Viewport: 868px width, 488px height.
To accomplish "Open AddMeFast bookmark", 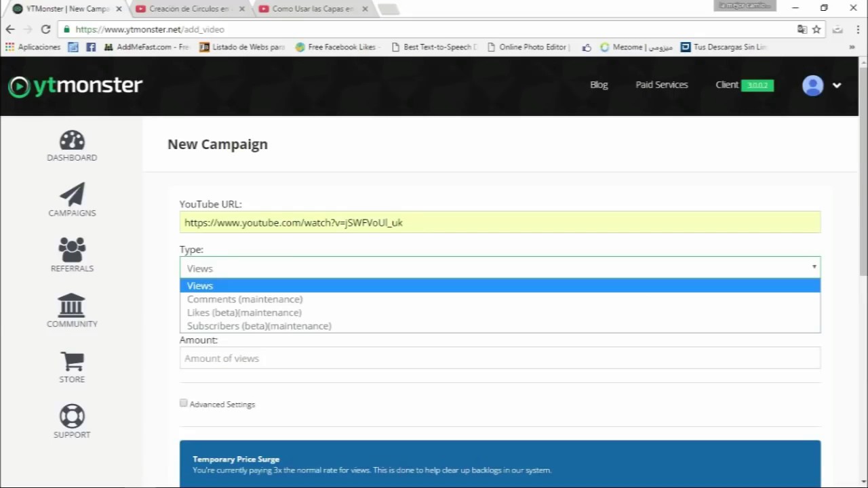I will point(146,47).
